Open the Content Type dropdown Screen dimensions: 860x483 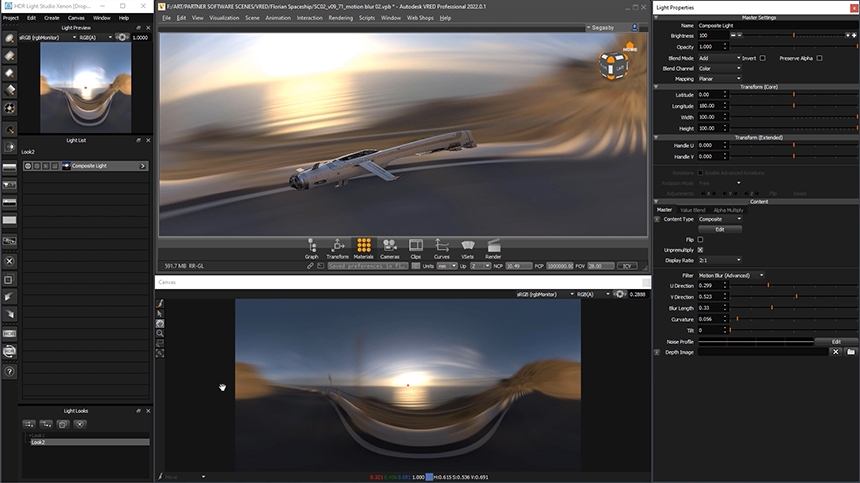(x=720, y=219)
